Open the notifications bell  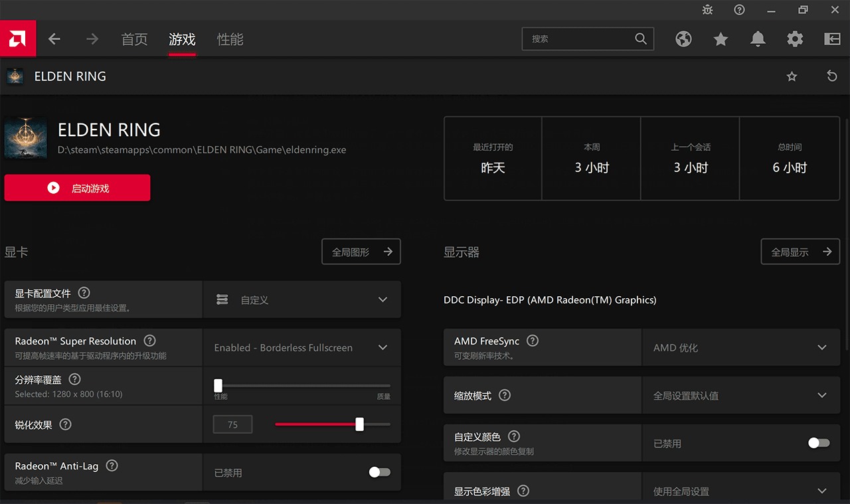coord(758,39)
